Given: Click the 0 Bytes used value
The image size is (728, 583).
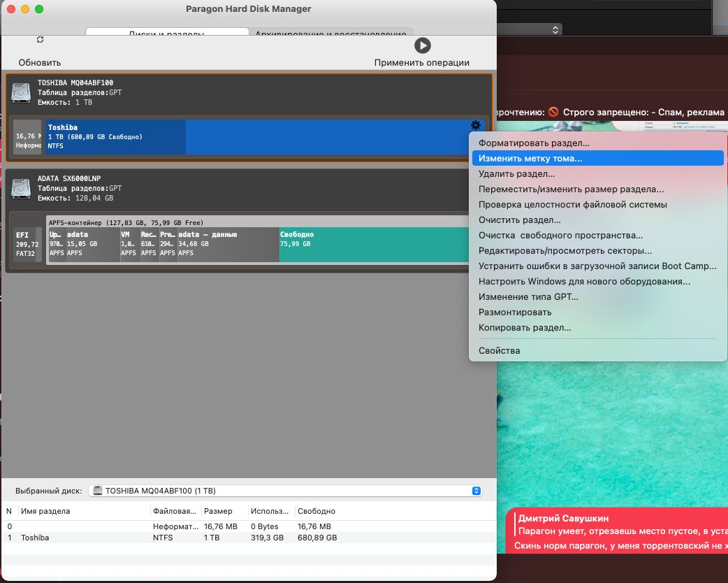Looking at the screenshot, I should (x=265, y=526).
